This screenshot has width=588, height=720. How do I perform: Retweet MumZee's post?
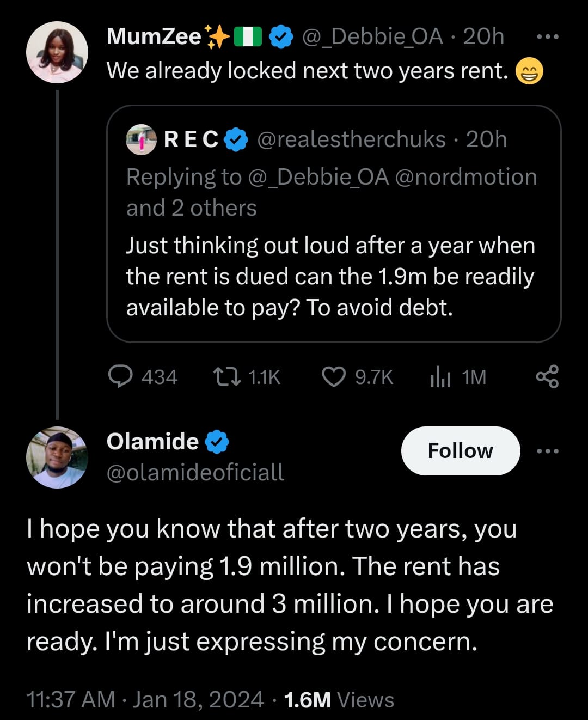coord(227,376)
